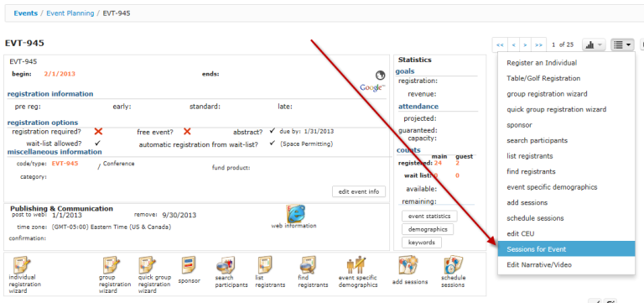The width and height of the screenshot is (644, 303).
Task: Select list registrants menu entry
Action: pos(566,156)
